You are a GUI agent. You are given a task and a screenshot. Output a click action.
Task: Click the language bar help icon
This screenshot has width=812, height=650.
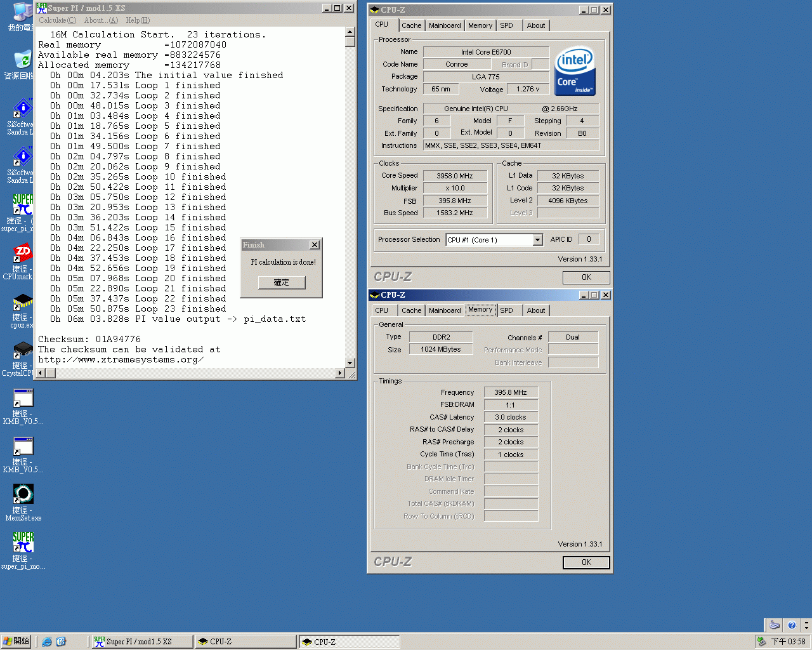pos(791,625)
